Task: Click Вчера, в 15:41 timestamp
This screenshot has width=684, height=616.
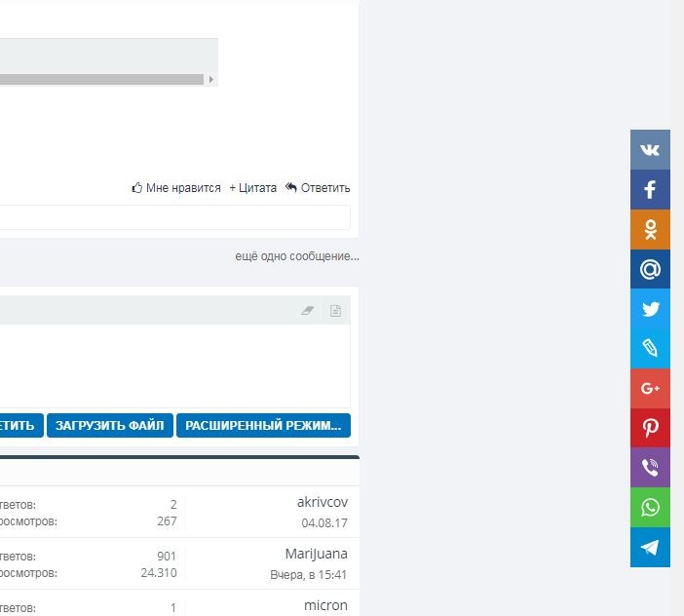Action: pyautogui.click(x=309, y=574)
